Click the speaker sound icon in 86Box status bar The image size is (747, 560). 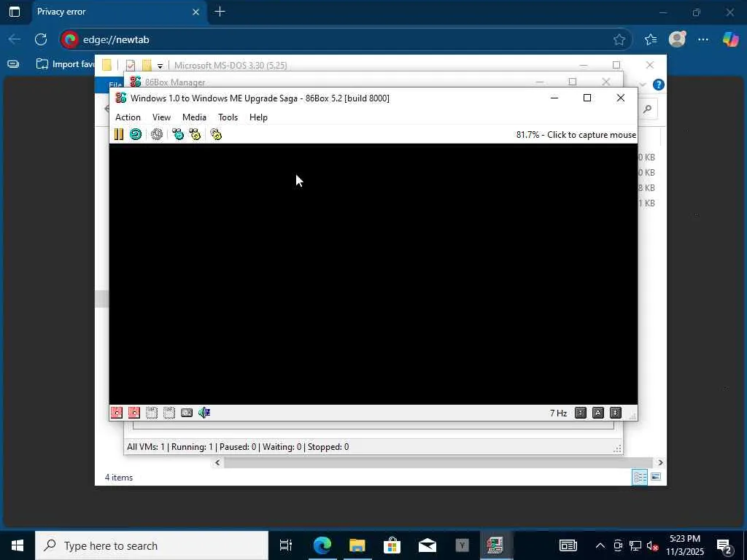pos(204,413)
